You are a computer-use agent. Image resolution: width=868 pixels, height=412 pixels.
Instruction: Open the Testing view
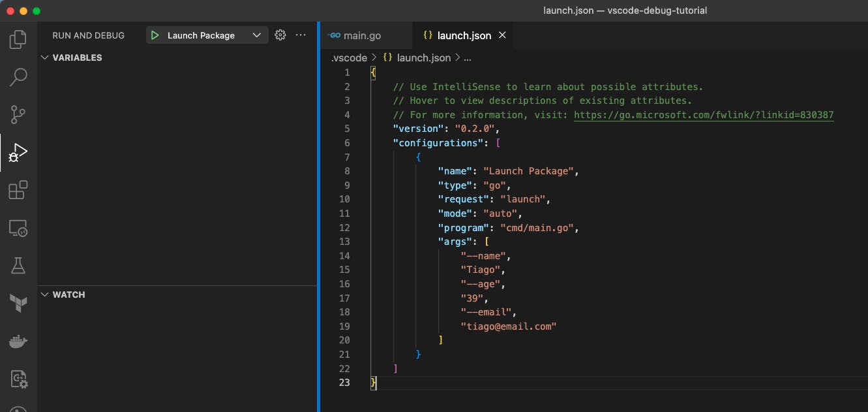pyautogui.click(x=18, y=265)
